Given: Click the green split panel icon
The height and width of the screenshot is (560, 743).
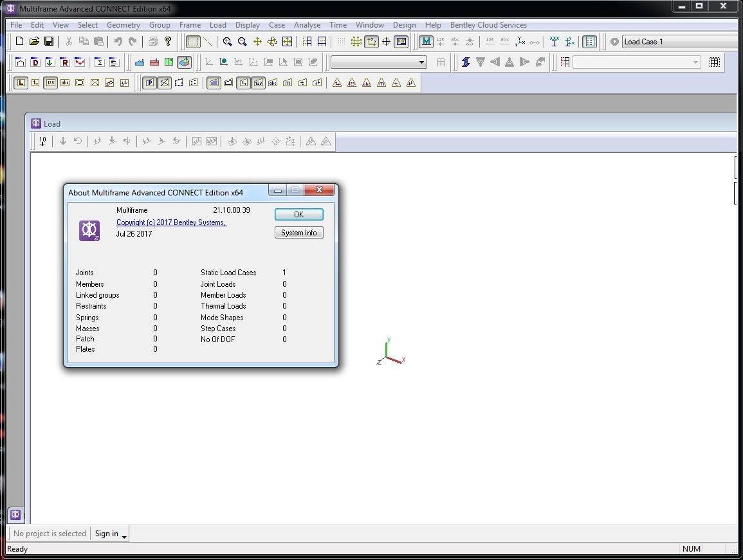Looking at the screenshot, I should (x=169, y=62).
